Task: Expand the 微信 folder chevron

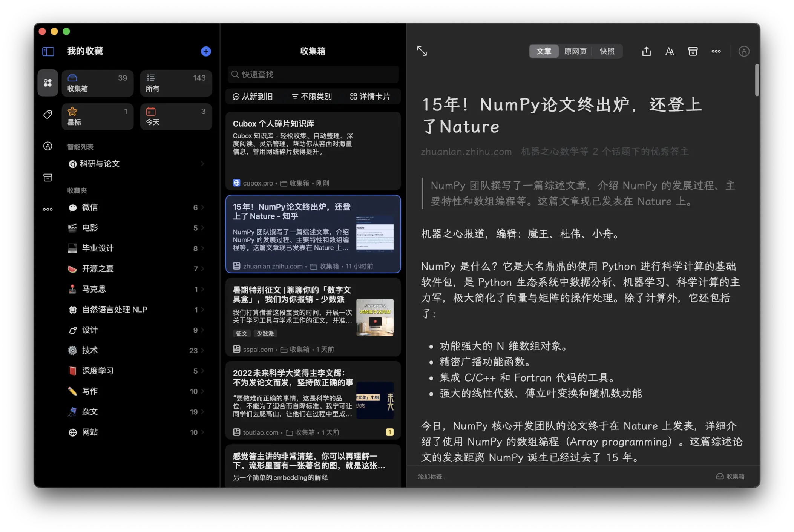Action: [x=203, y=207]
